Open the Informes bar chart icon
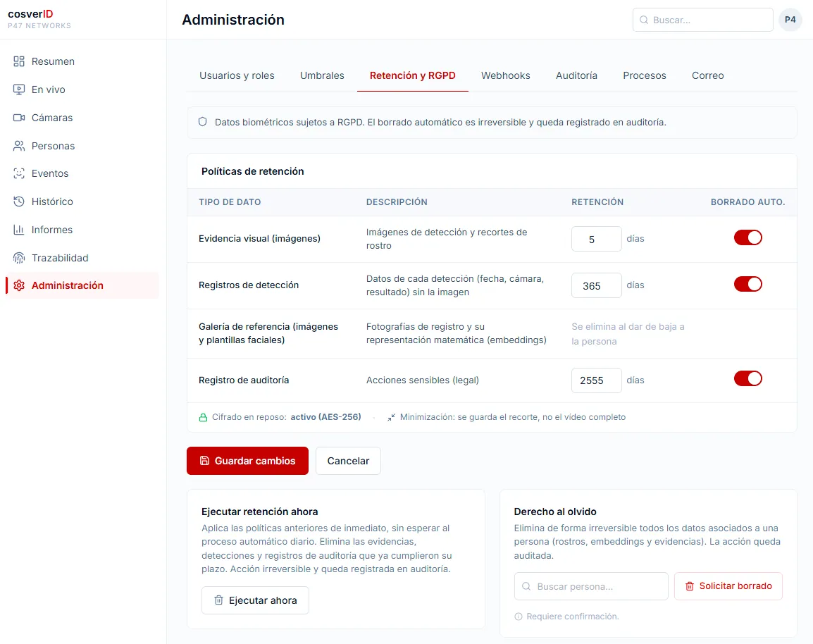Screen dimensions: 813x644 tap(18, 230)
